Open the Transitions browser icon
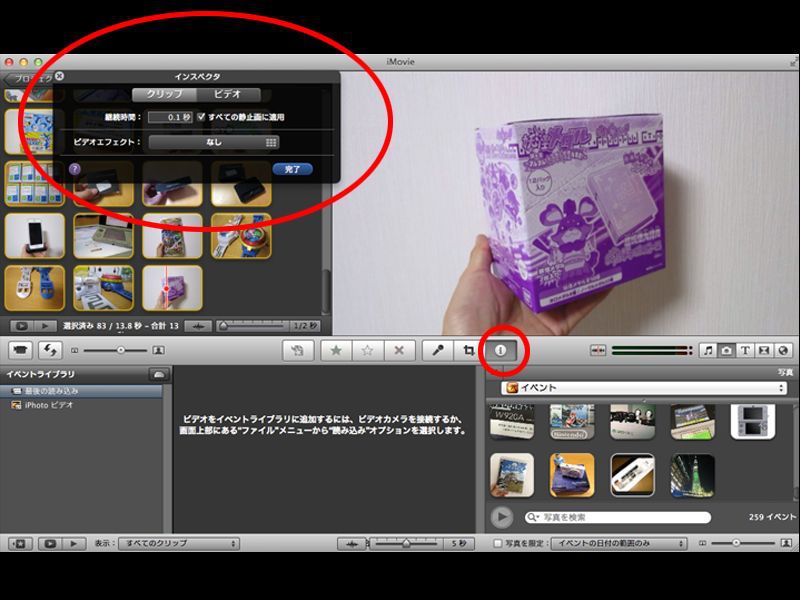The width and height of the screenshot is (800, 600). (764, 351)
